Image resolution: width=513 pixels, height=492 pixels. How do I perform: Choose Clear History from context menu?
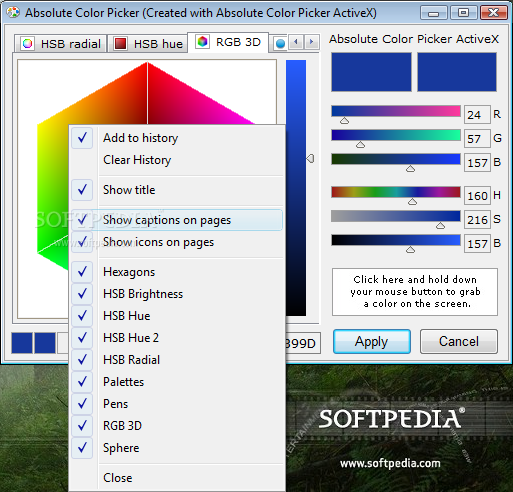point(177,160)
